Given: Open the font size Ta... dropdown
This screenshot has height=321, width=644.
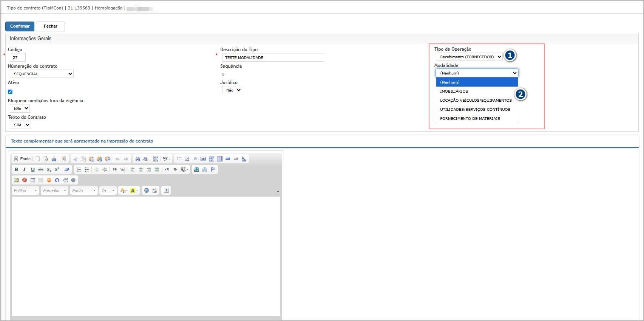Looking at the screenshot, I should tap(108, 191).
